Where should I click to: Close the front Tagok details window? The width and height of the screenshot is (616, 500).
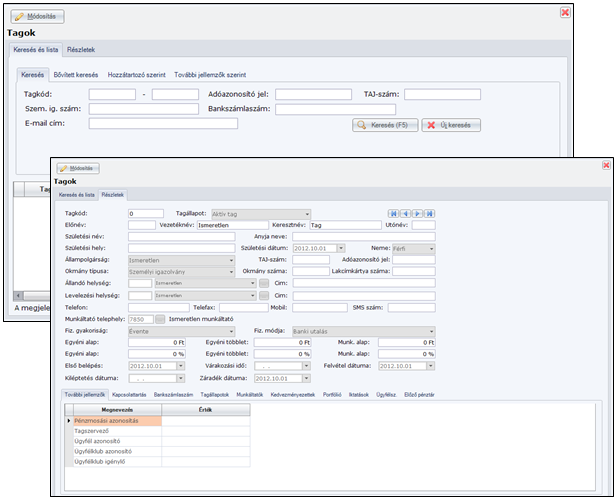coord(606,164)
